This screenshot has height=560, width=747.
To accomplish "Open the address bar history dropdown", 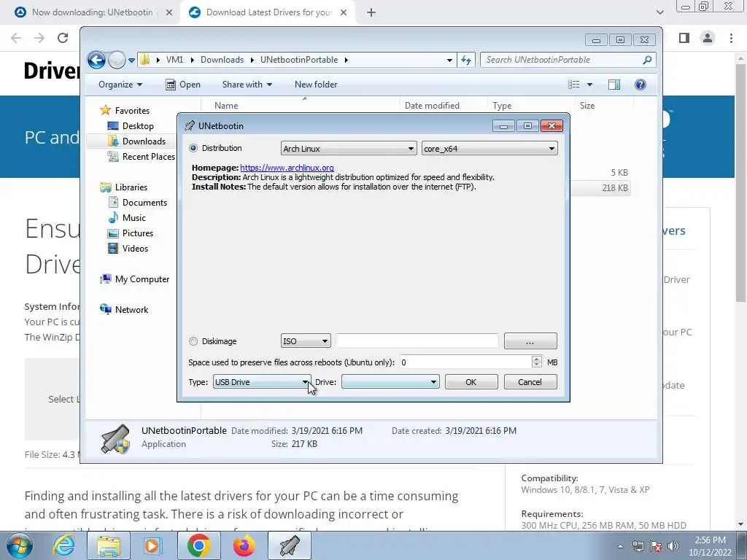I will 449,60.
